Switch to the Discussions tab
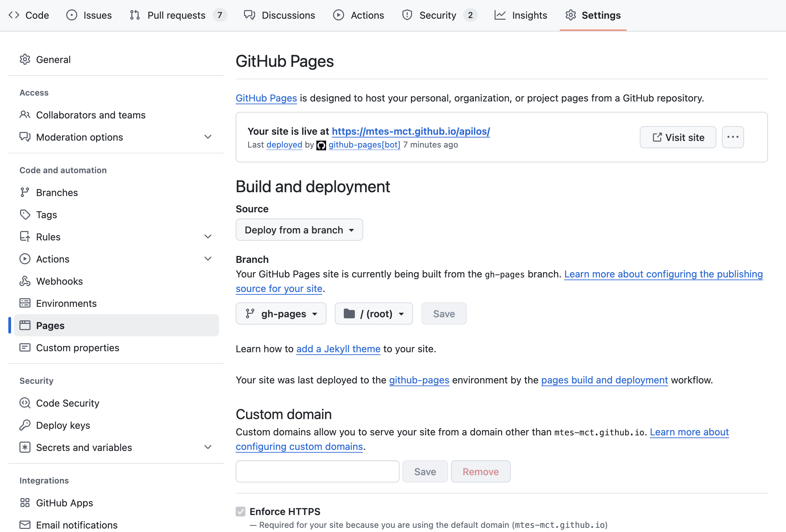 (x=279, y=15)
